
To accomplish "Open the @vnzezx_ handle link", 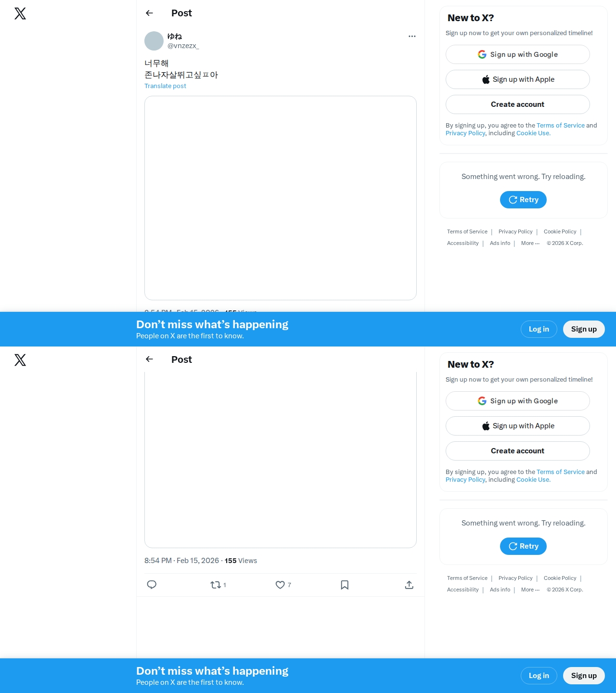I will click(183, 46).
